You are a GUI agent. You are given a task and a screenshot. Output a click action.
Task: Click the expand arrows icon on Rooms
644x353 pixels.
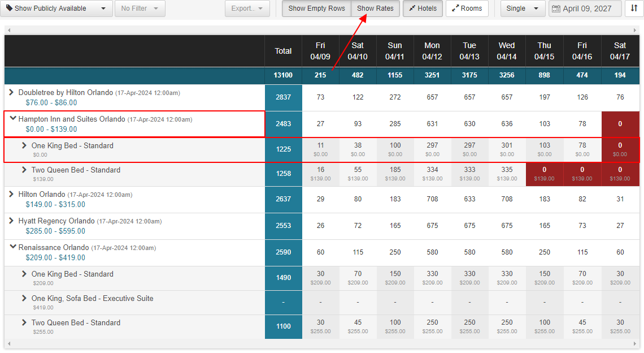coord(455,8)
